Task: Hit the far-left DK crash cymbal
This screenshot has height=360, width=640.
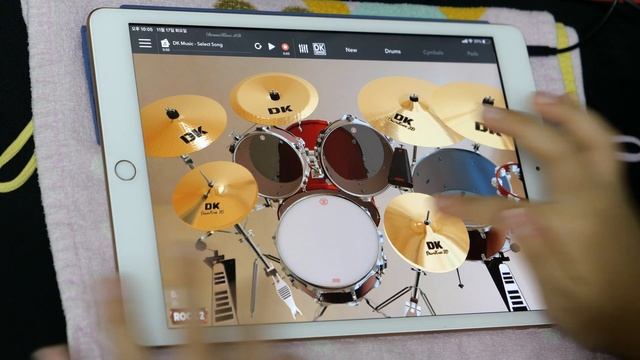Action: (183, 126)
